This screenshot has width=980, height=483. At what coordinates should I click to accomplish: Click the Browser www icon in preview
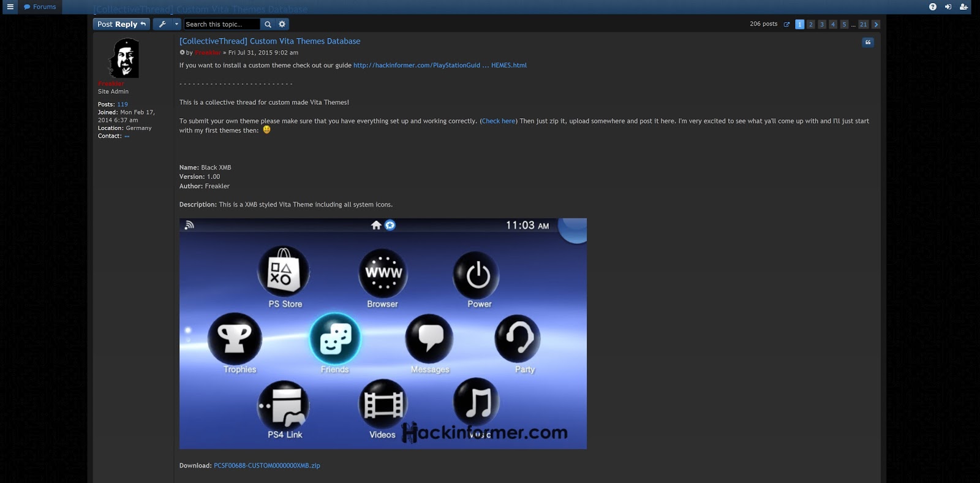[383, 273]
